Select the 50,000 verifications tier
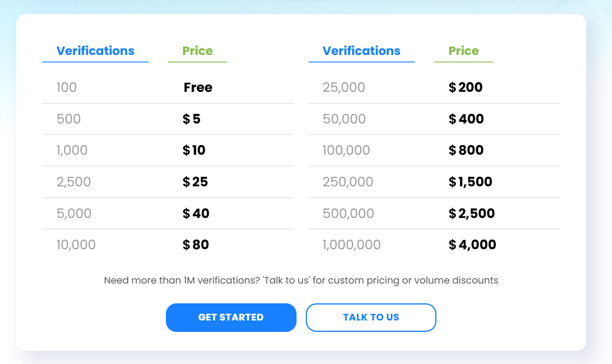 344,119
